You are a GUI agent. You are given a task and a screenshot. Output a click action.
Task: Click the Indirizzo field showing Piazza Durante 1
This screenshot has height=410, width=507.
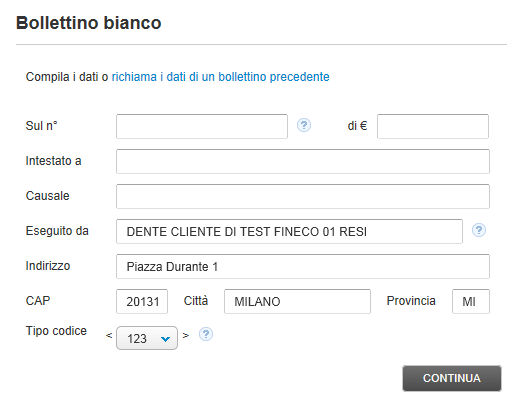tap(303, 266)
